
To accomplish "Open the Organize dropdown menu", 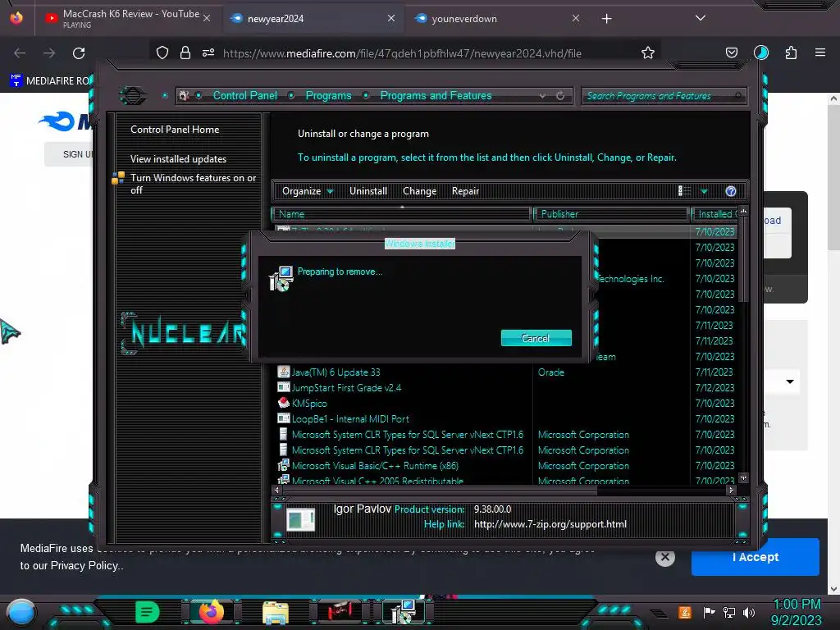I will (308, 191).
